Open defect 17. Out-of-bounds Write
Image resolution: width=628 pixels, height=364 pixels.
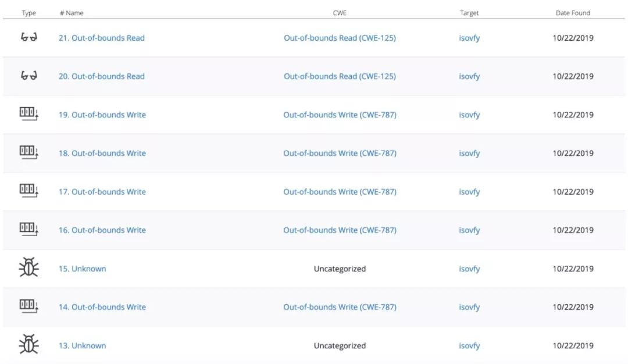point(102,192)
